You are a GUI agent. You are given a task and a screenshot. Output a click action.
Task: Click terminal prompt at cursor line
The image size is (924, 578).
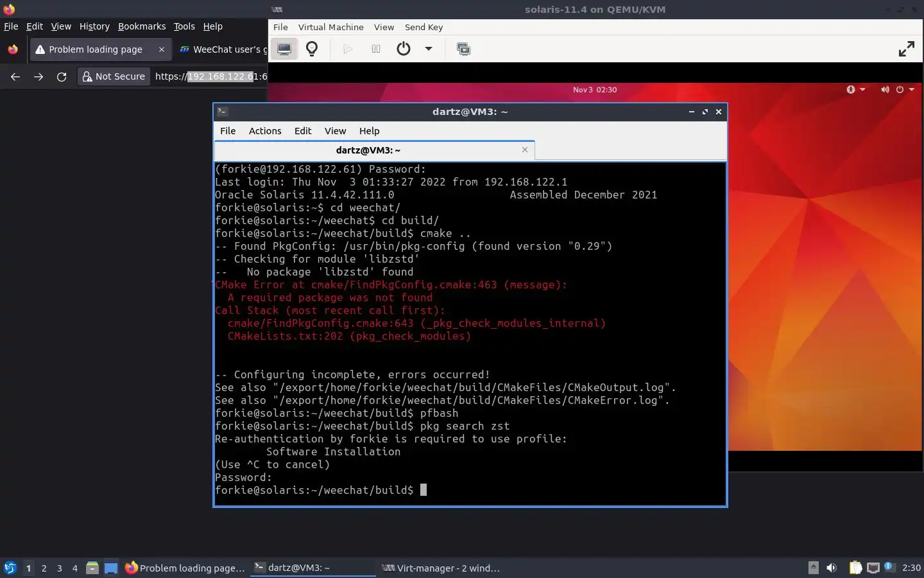[x=321, y=490]
